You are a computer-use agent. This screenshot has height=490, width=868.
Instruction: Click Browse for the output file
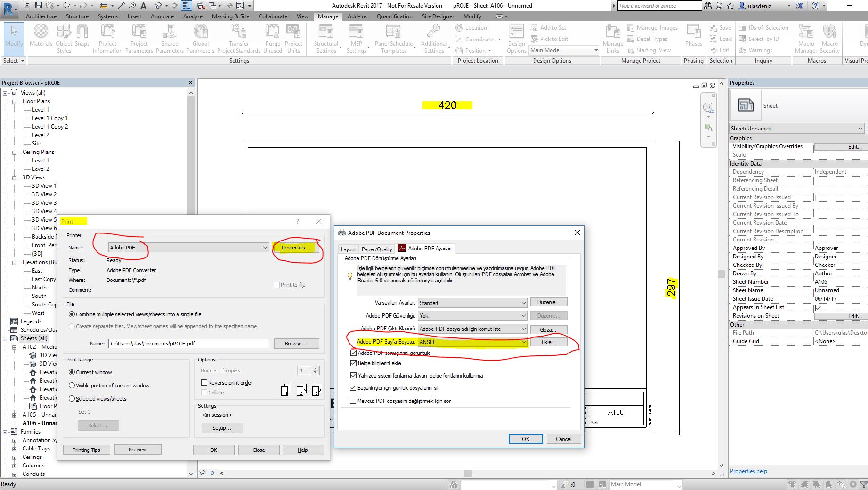[296, 344]
